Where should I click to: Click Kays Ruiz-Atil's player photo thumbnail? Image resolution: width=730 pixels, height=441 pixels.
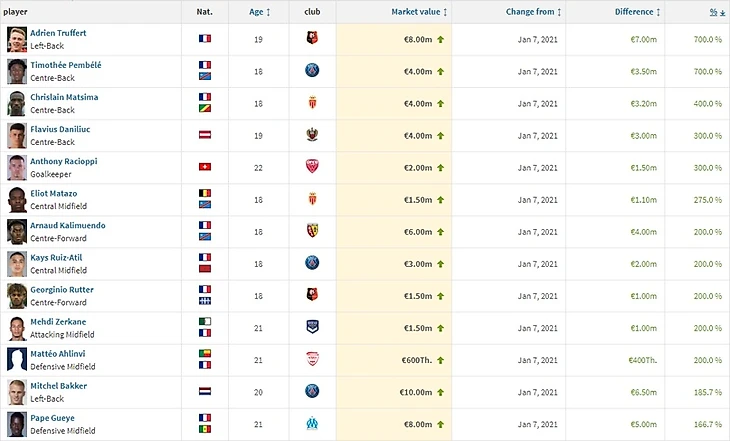[x=17, y=263]
